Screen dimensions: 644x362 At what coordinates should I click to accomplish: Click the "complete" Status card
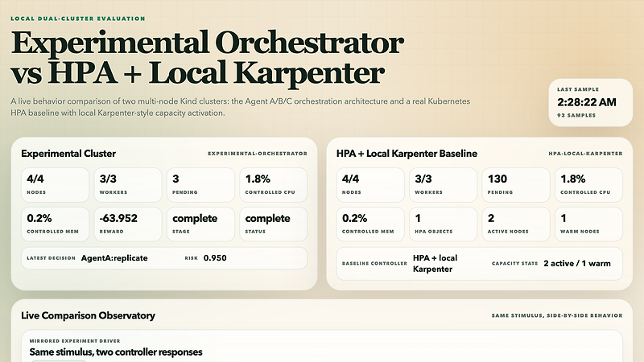coord(274,224)
